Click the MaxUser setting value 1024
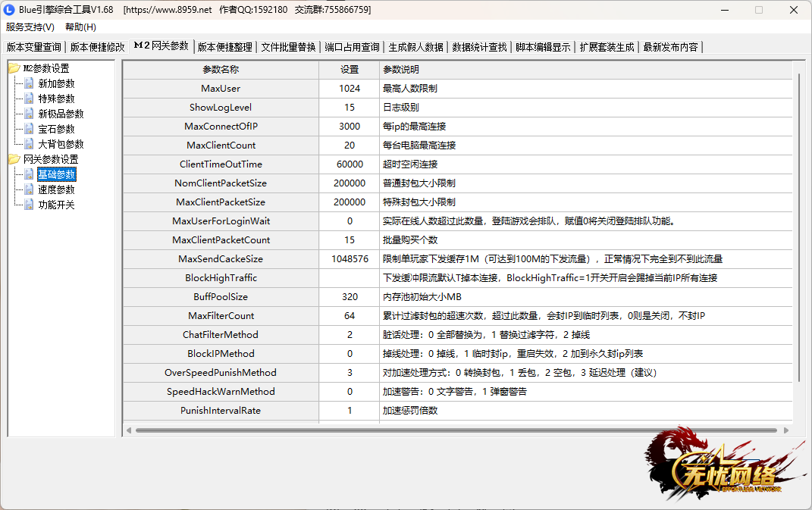 (x=350, y=89)
